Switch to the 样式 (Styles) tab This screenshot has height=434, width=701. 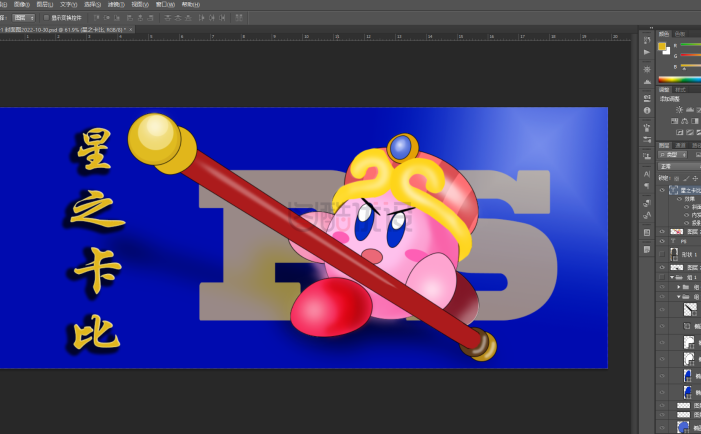coord(681,89)
